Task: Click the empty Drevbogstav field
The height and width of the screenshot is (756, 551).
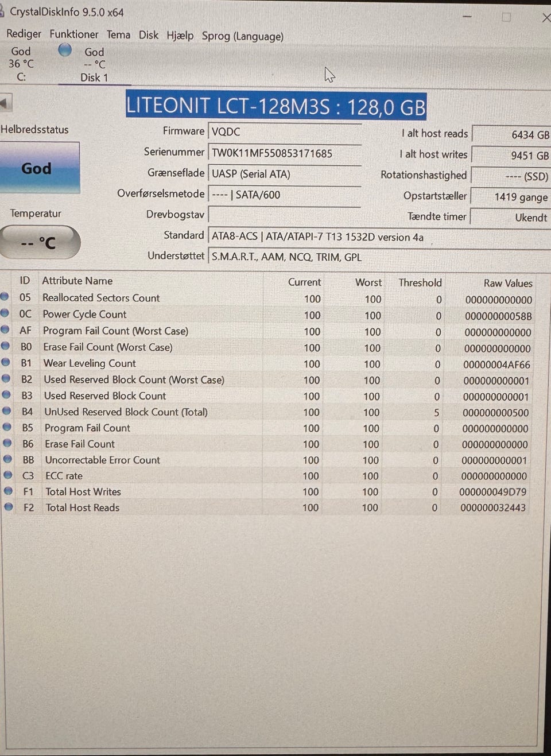Action: pyautogui.click(x=285, y=215)
